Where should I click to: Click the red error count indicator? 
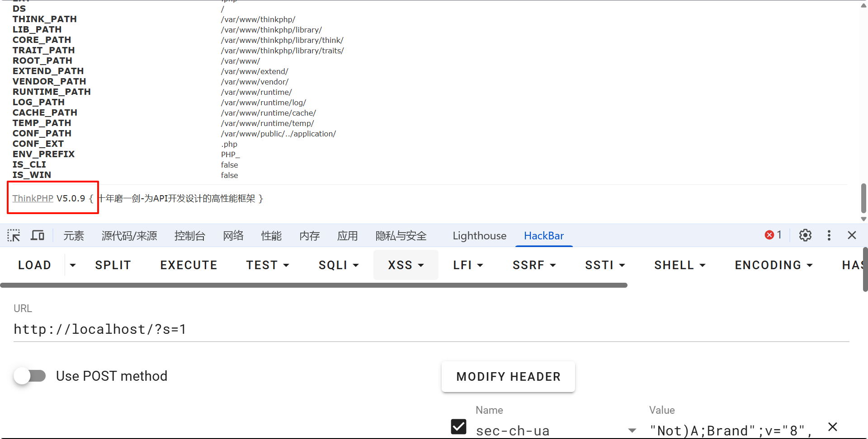pyautogui.click(x=773, y=235)
